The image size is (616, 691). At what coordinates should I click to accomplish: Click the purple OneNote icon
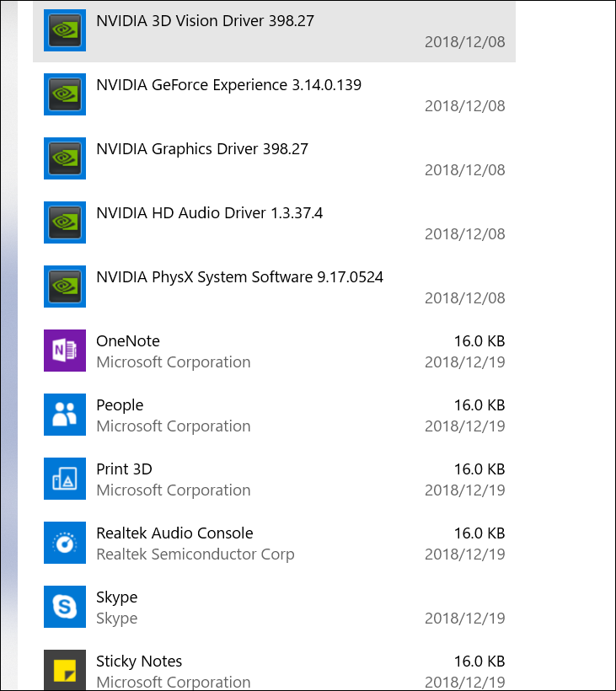click(65, 351)
